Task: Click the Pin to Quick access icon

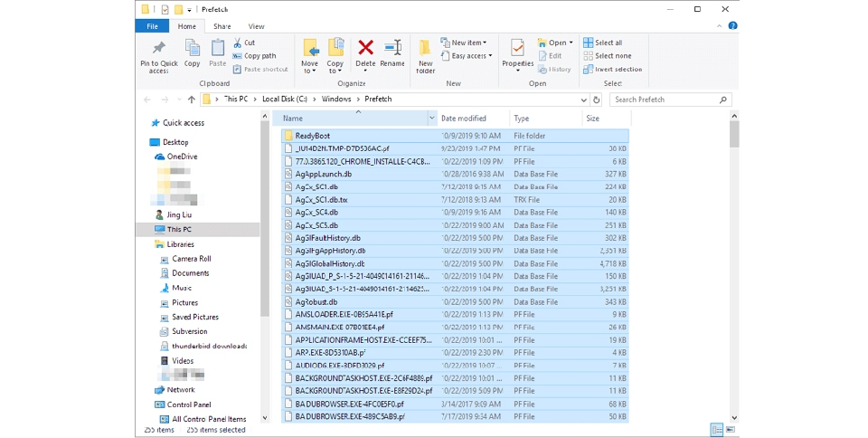Action: tap(158, 49)
